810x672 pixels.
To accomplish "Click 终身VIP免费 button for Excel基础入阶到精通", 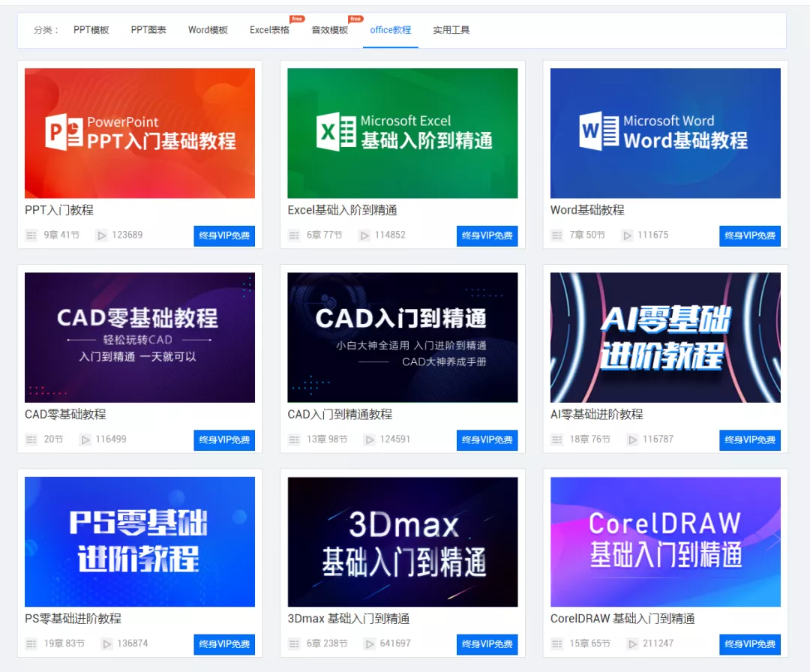I will point(487,235).
